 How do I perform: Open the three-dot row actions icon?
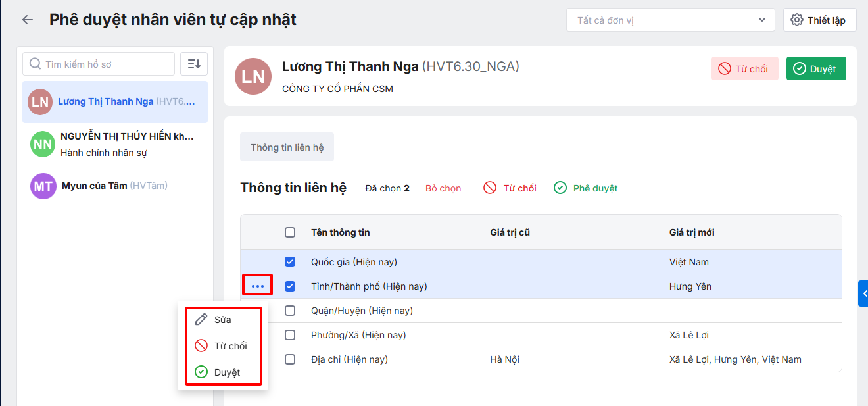(x=258, y=286)
